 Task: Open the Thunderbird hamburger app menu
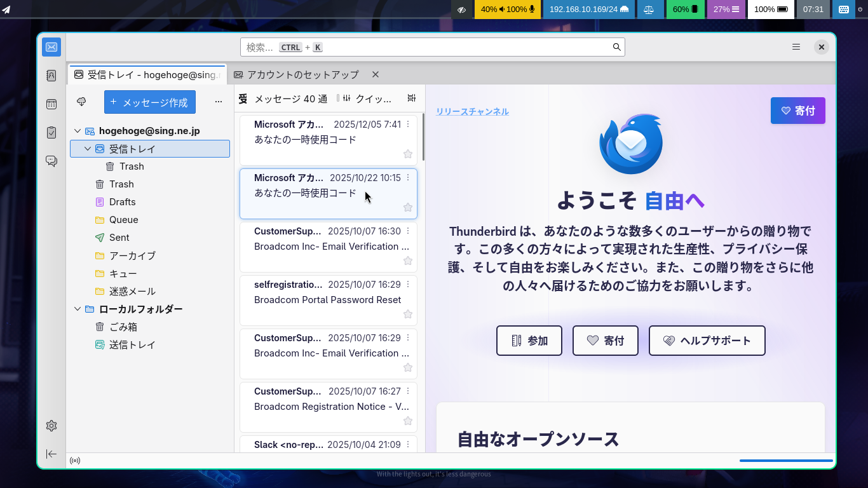click(x=796, y=47)
